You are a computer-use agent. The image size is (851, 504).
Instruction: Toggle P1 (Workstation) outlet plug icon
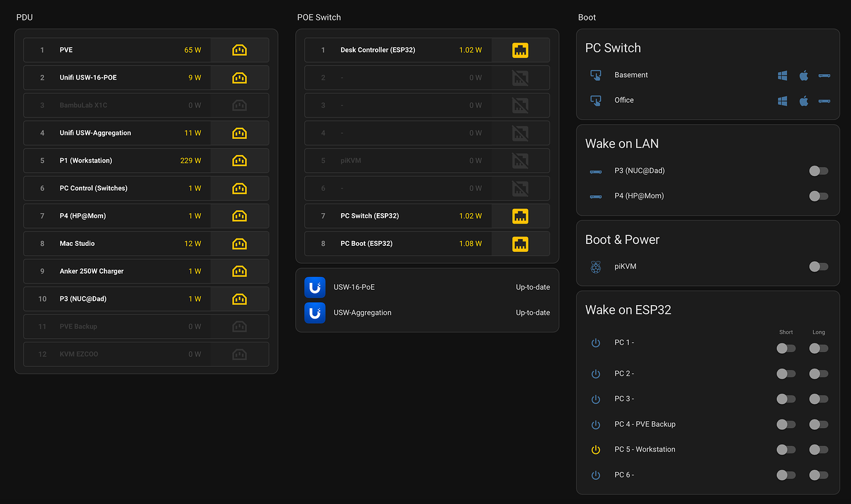pyautogui.click(x=240, y=161)
